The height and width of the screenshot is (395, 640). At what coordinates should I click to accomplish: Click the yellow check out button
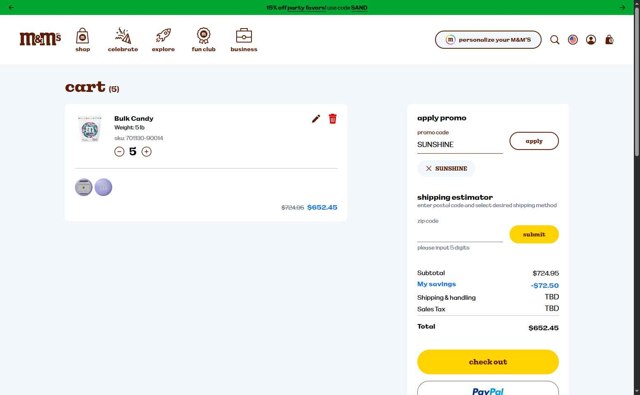(488, 362)
